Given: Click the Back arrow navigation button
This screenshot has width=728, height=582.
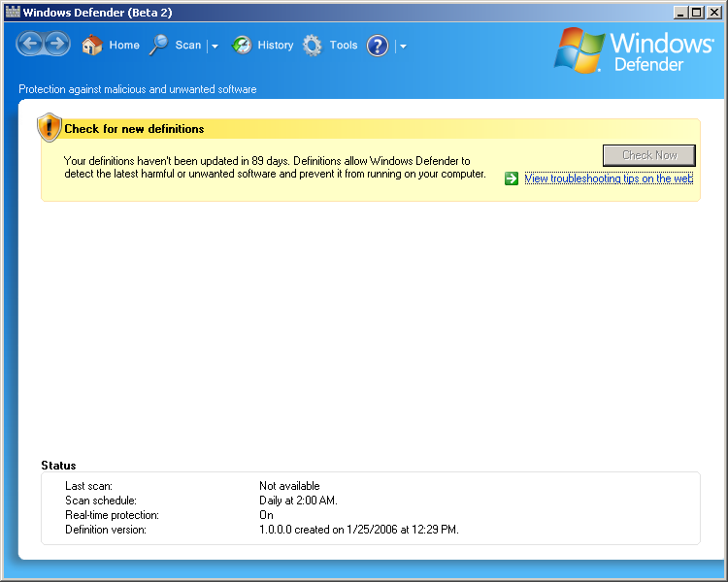Looking at the screenshot, I should 30,44.
